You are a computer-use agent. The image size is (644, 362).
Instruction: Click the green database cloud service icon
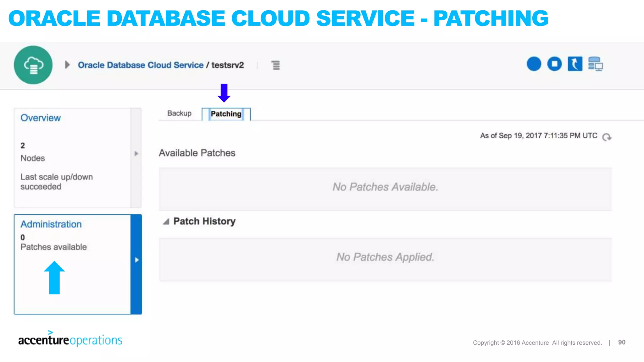33,65
